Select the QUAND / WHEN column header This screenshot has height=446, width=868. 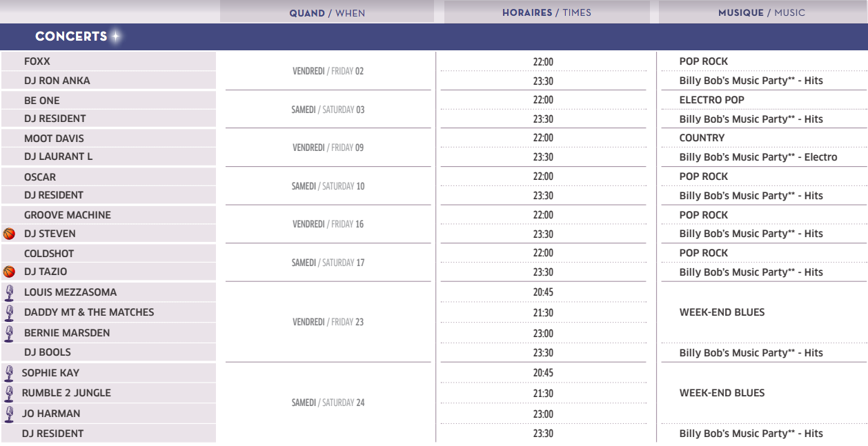coord(327,12)
